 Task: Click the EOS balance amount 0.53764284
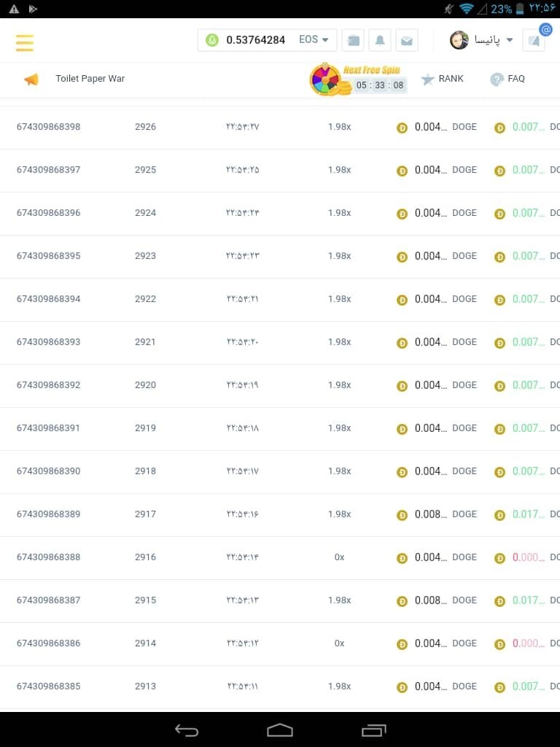(255, 40)
